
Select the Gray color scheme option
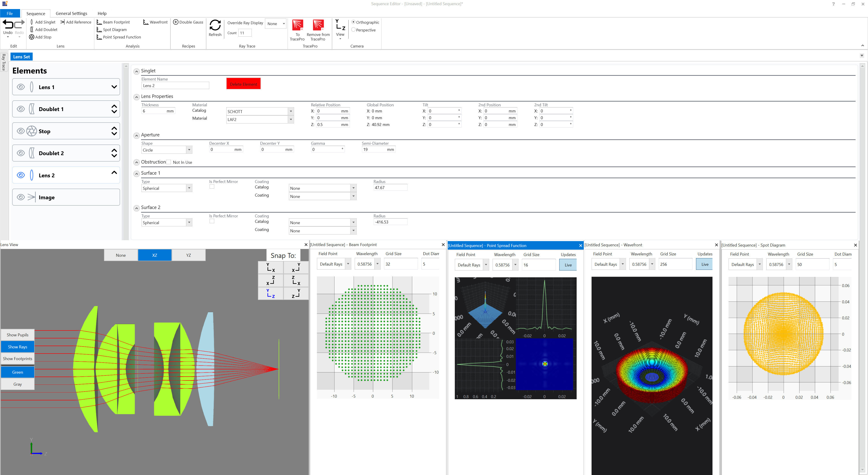[17, 384]
